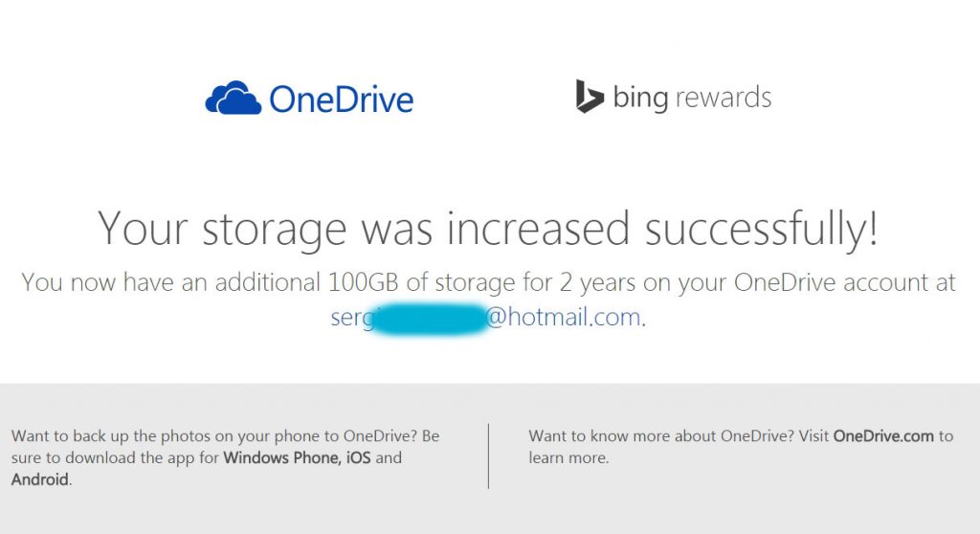Open the Windows Phone app link
Screen dimensions: 980x534
click(x=280, y=457)
